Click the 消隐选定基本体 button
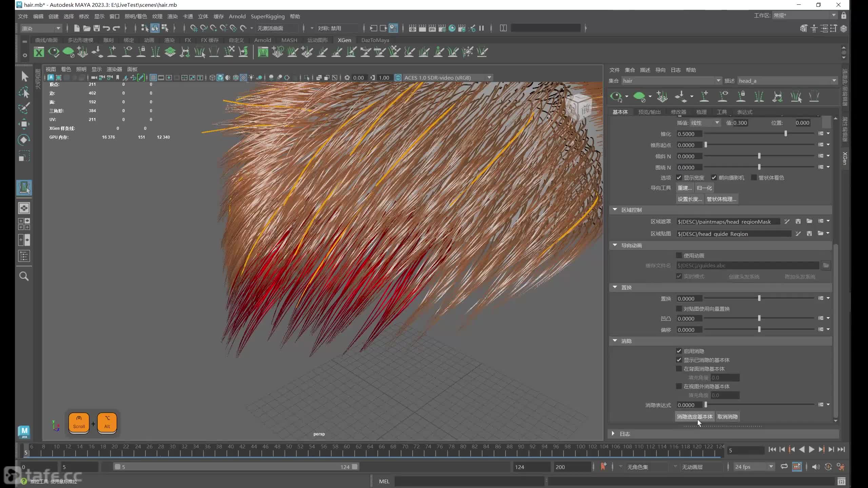 [695, 416]
